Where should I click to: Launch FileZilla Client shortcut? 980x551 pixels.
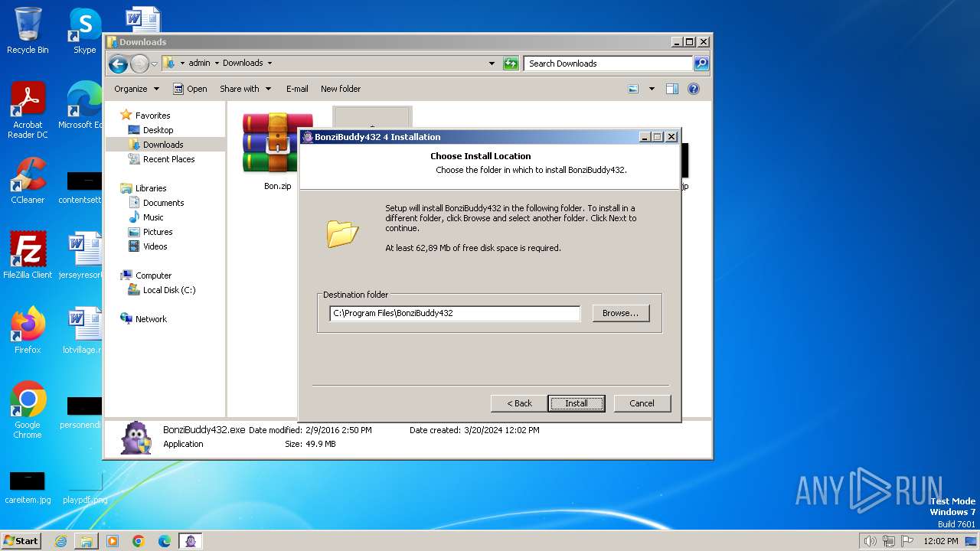(x=28, y=256)
